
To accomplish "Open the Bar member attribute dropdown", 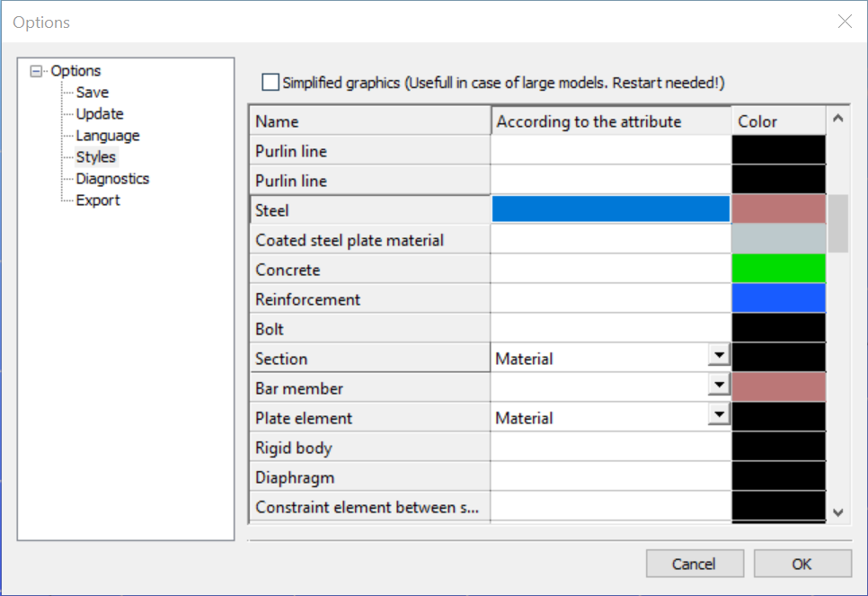I will click(719, 385).
